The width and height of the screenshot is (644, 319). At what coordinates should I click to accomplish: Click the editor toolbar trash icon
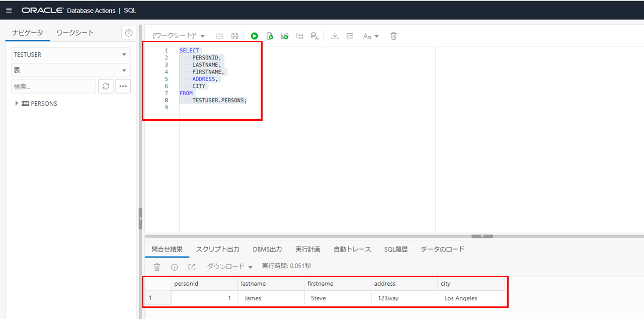pyautogui.click(x=394, y=36)
